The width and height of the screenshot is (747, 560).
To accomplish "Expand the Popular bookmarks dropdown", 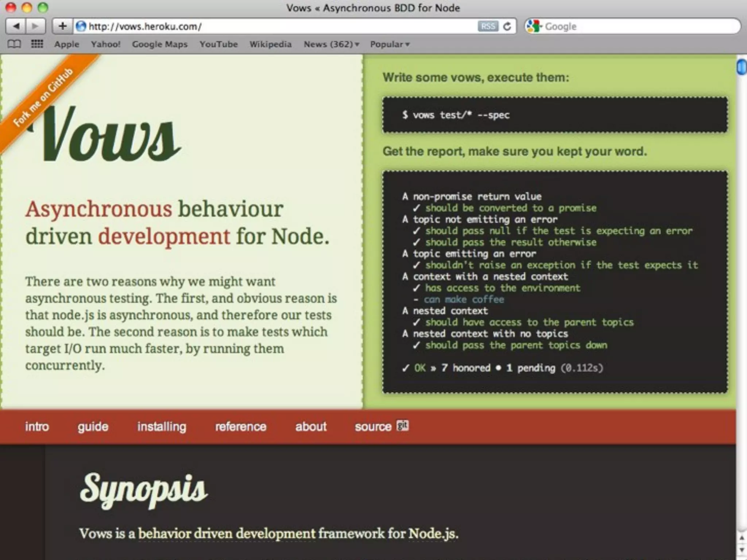I will (390, 44).
